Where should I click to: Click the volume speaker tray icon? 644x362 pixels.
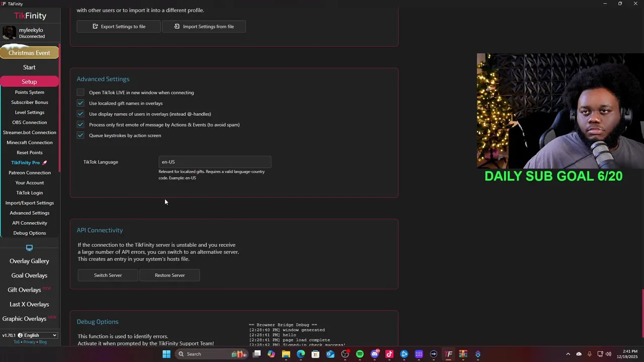coord(608,354)
